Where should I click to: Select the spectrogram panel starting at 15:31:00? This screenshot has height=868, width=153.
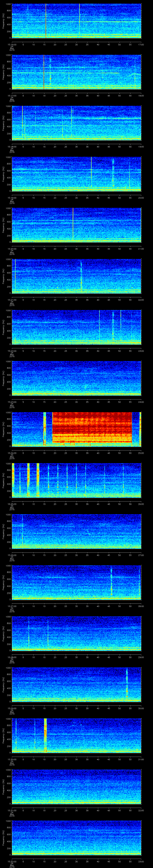76,787
